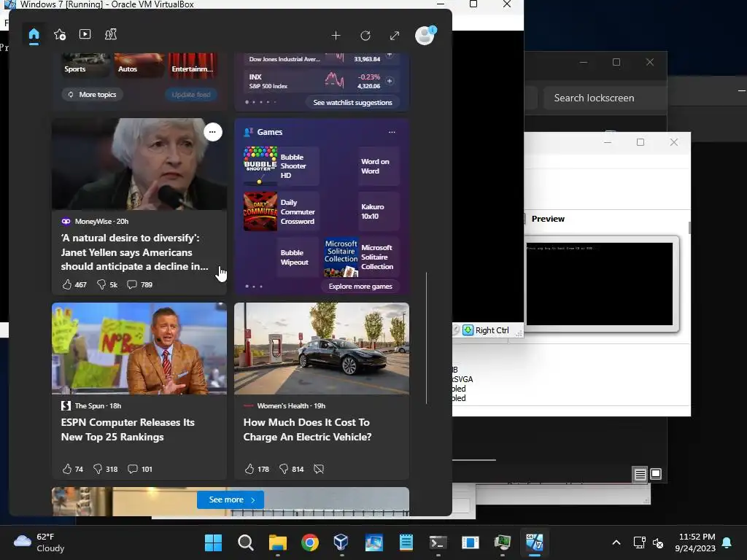Launch Daily Commuter Crossword game
The image size is (747, 560).
[x=281, y=211]
